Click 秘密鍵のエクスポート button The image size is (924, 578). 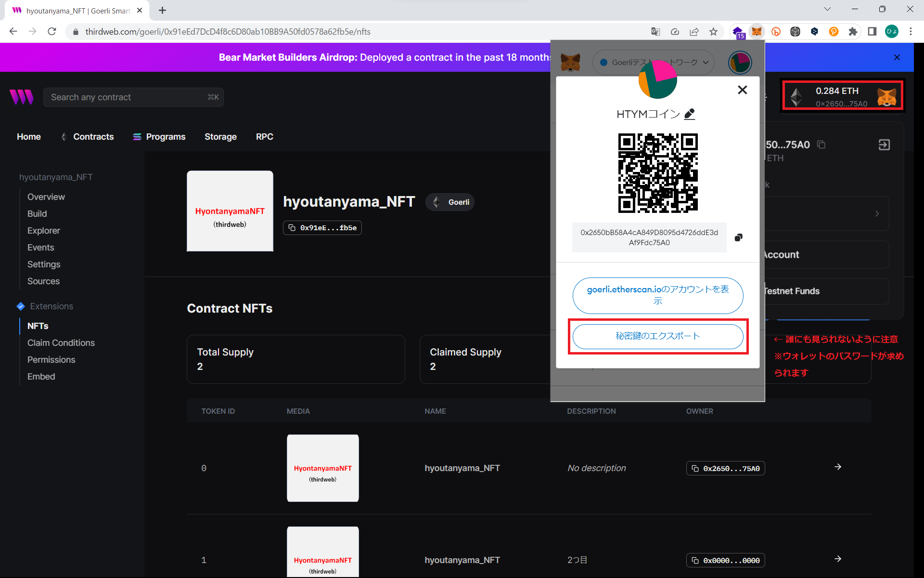click(x=657, y=336)
